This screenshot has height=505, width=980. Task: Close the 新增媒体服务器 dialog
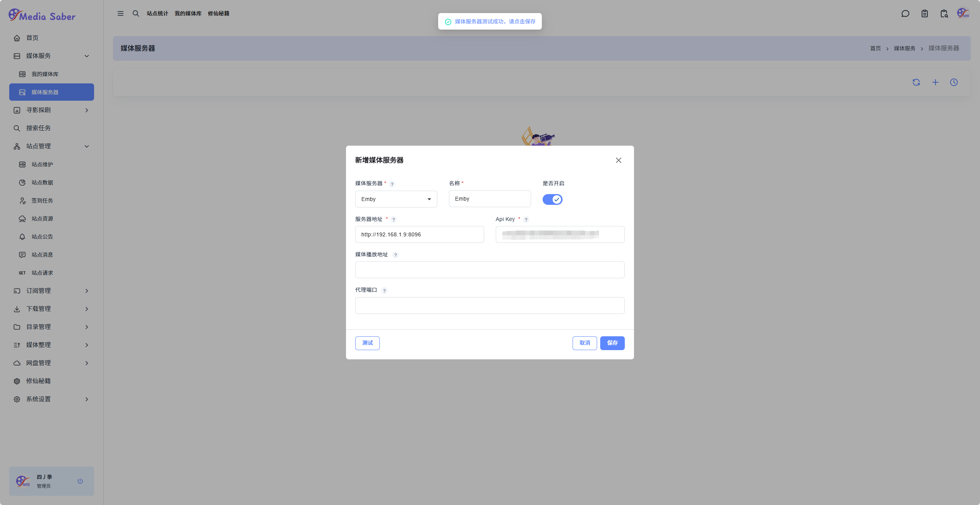pos(618,160)
